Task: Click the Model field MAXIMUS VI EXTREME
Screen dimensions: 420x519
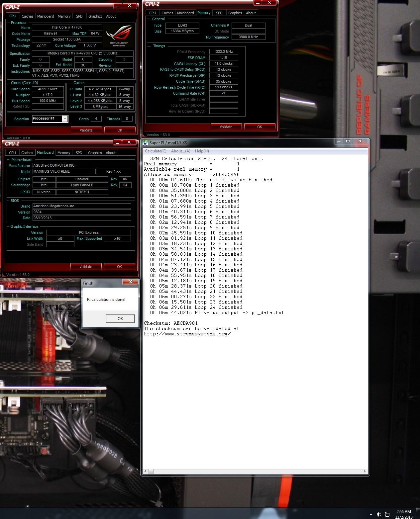Action: click(63, 172)
